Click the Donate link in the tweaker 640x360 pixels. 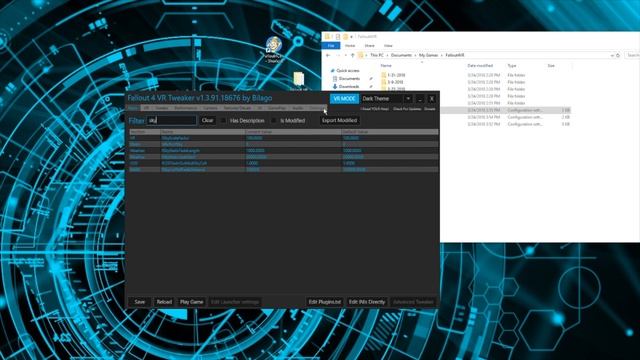click(x=429, y=109)
